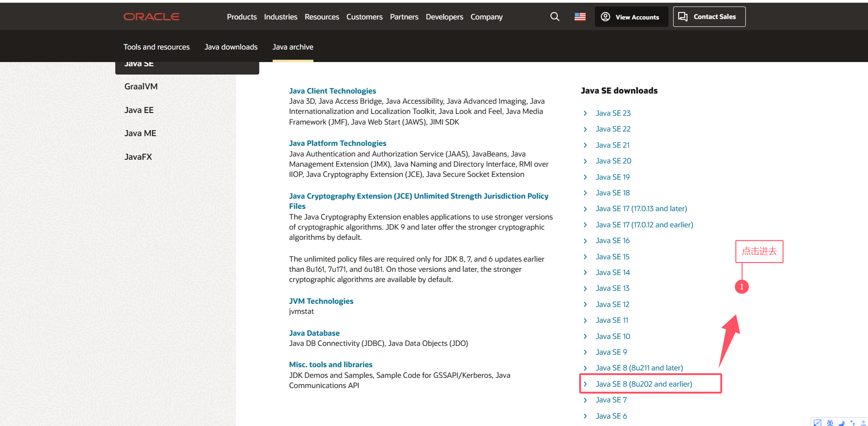Open the Products menu
The width and height of the screenshot is (868, 426).
click(242, 17)
